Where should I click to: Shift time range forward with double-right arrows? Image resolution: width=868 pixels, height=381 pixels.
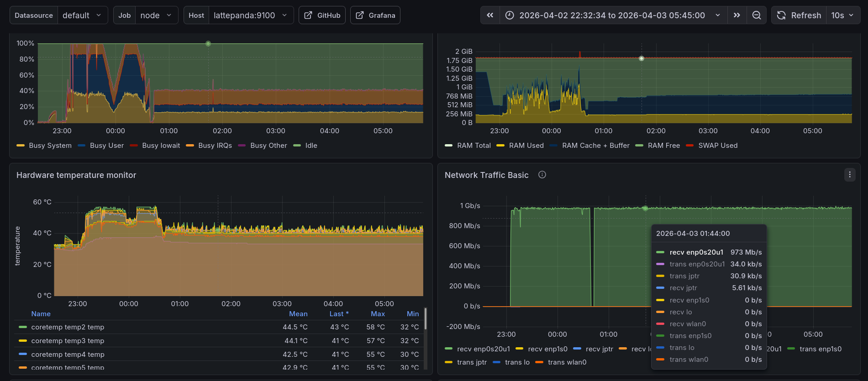(736, 15)
